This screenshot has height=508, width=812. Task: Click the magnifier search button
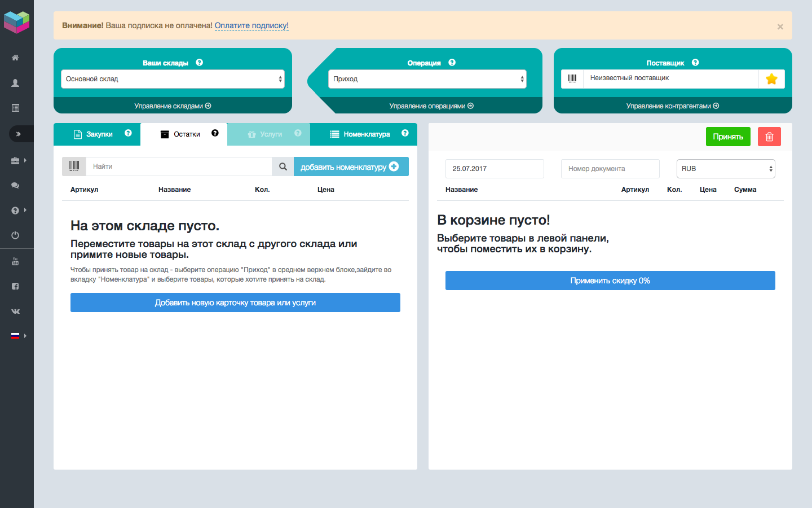[283, 167]
